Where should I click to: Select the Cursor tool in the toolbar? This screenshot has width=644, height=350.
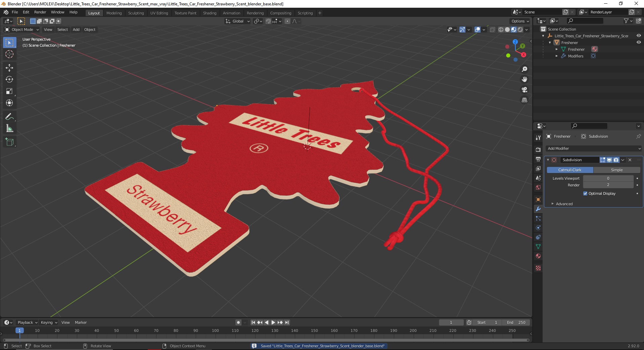(x=9, y=54)
